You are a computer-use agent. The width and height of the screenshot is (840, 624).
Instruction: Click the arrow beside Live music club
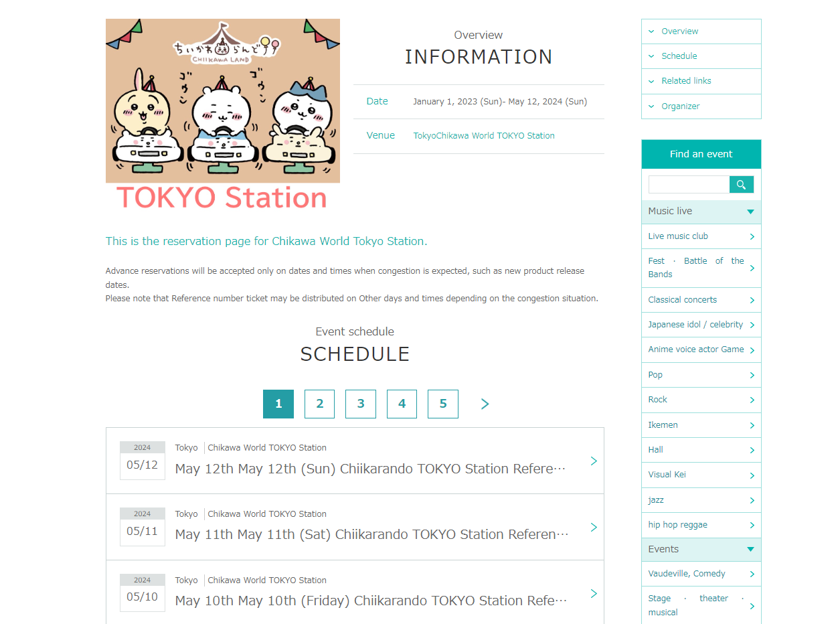coord(752,236)
